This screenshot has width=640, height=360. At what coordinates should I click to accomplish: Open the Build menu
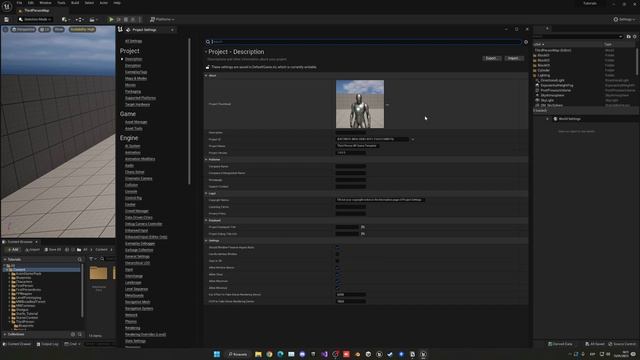(75, 3)
